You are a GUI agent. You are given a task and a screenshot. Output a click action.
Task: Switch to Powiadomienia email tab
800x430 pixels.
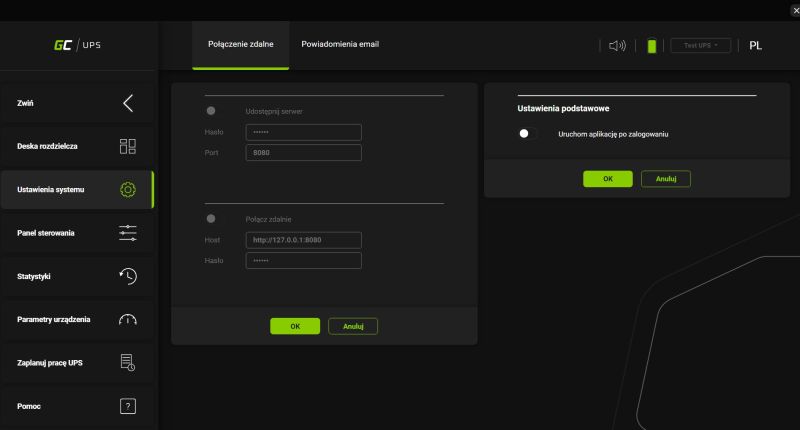point(340,44)
